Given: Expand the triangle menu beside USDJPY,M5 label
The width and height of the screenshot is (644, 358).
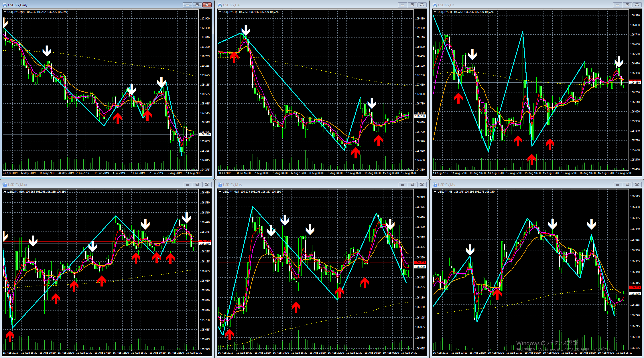Looking at the screenshot, I should click(435, 192).
